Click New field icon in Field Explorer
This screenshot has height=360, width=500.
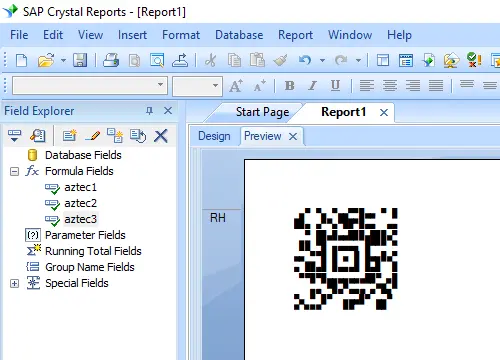[x=70, y=136]
